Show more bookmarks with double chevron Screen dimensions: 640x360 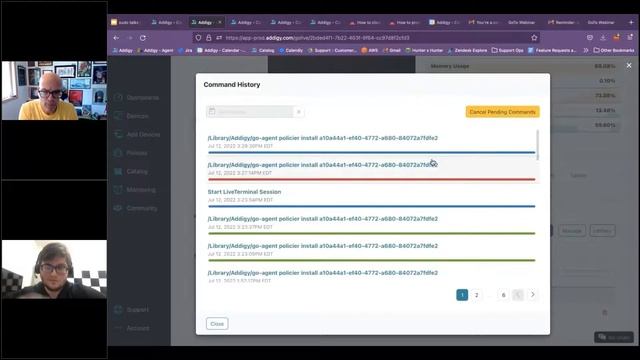[x=586, y=50]
